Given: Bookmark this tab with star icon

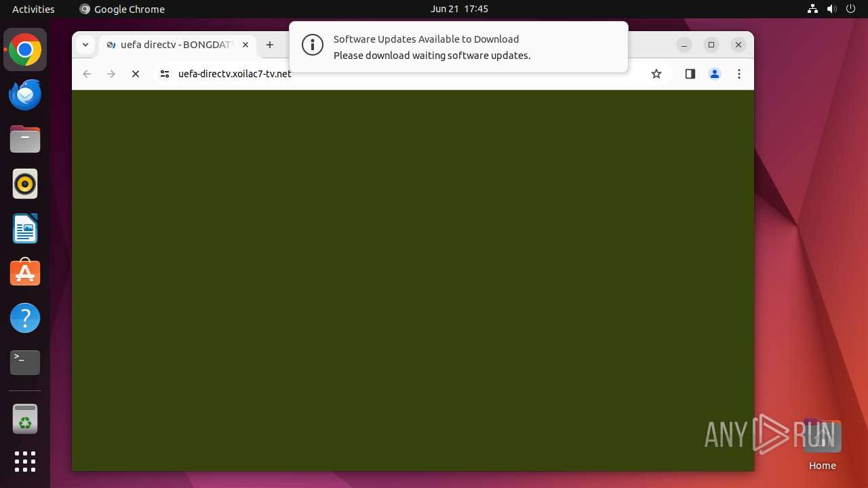Looking at the screenshot, I should (x=656, y=74).
